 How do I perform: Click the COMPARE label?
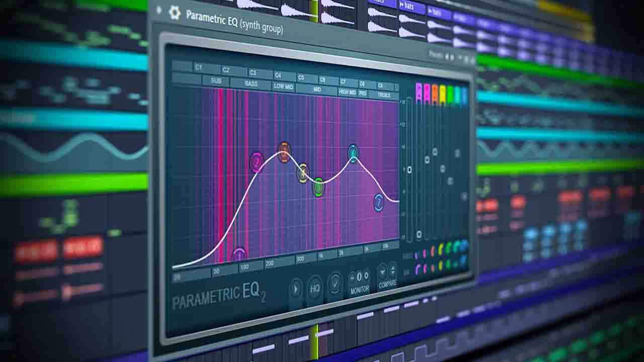click(387, 284)
